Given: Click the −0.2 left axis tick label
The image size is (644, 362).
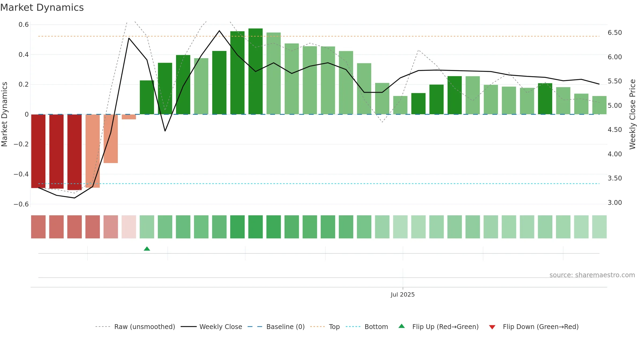Looking at the screenshot, I should pyautogui.click(x=21, y=144).
